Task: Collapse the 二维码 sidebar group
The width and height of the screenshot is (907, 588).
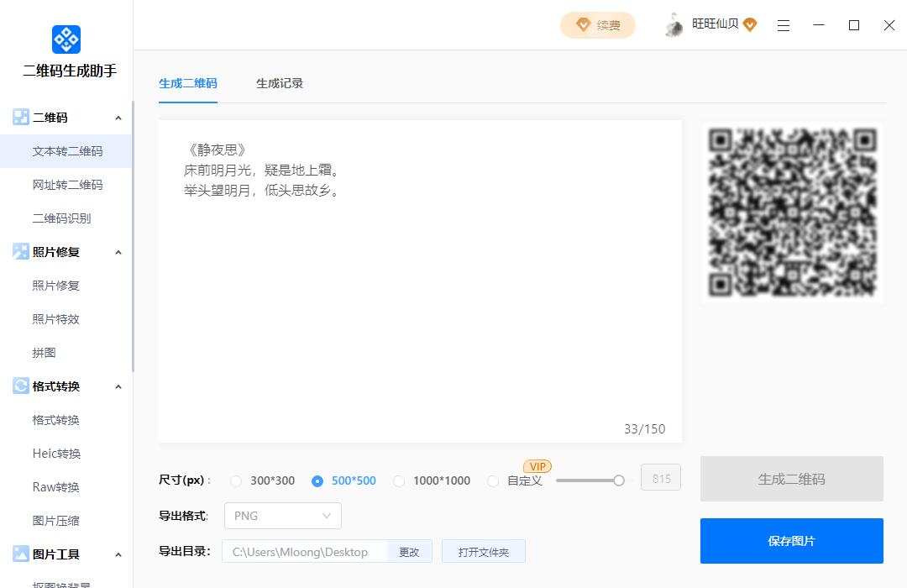Action: pyautogui.click(x=118, y=118)
